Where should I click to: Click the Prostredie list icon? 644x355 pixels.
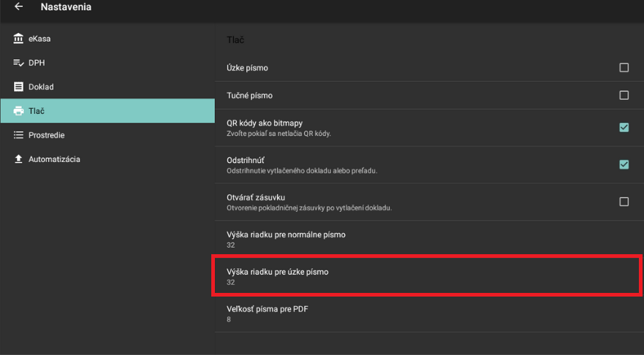[x=19, y=135]
